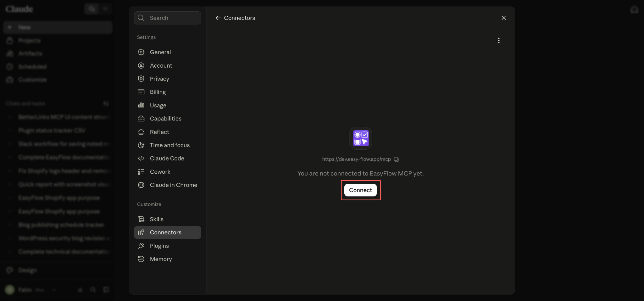Open Plugins under Customize
644x301 pixels.
[168, 246]
